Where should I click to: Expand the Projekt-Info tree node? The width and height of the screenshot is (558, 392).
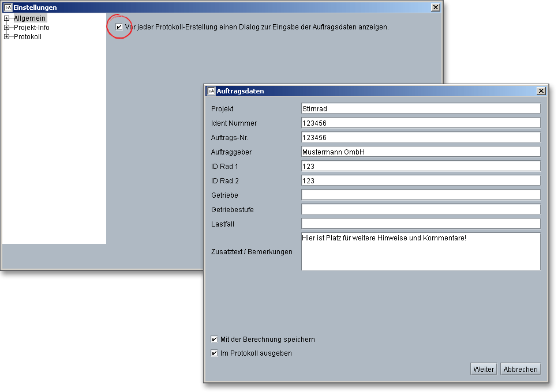7,28
